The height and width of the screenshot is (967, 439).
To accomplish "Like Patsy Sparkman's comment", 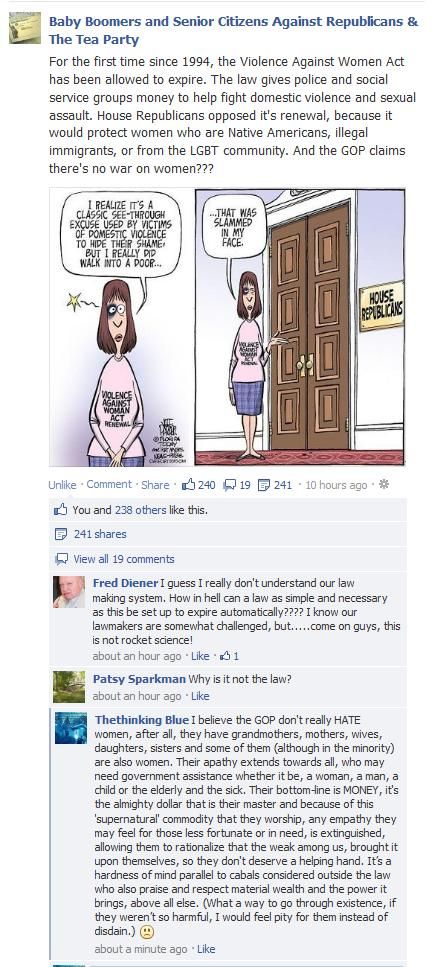I will click(x=200, y=696).
